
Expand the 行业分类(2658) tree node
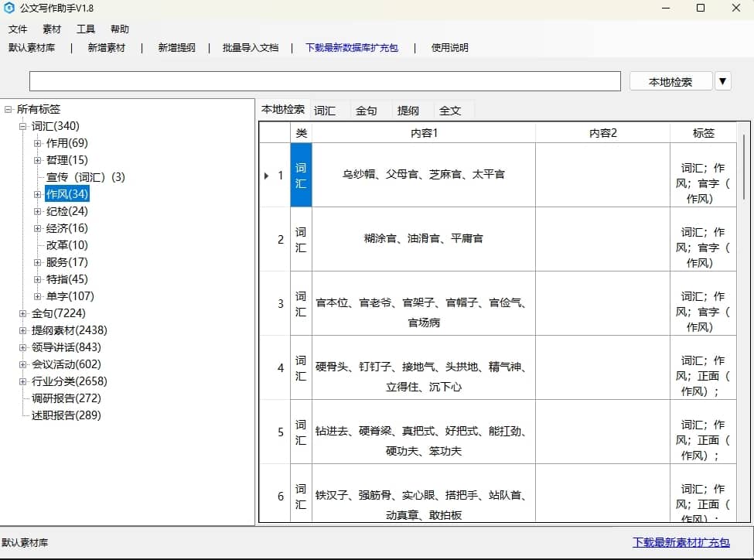[23, 381]
